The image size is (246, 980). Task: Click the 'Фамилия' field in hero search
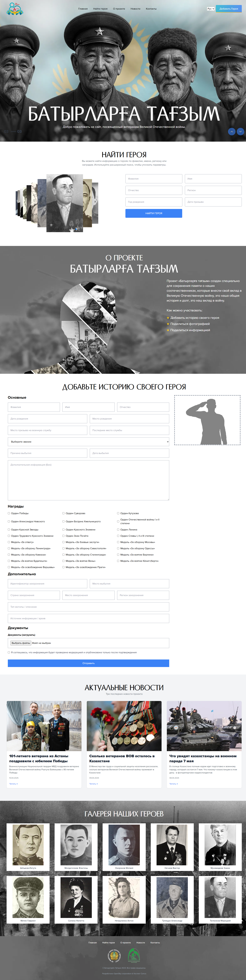(154, 179)
